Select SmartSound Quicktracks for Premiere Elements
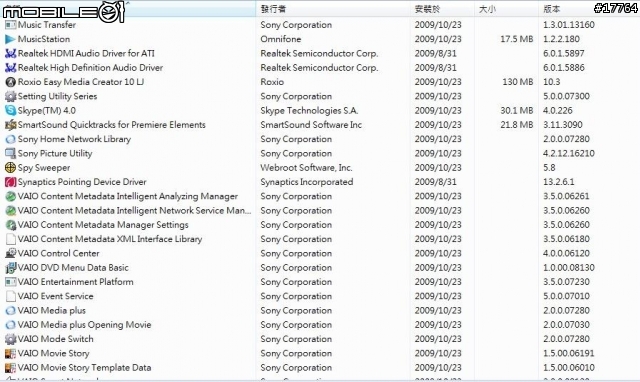 click(112, 125)
